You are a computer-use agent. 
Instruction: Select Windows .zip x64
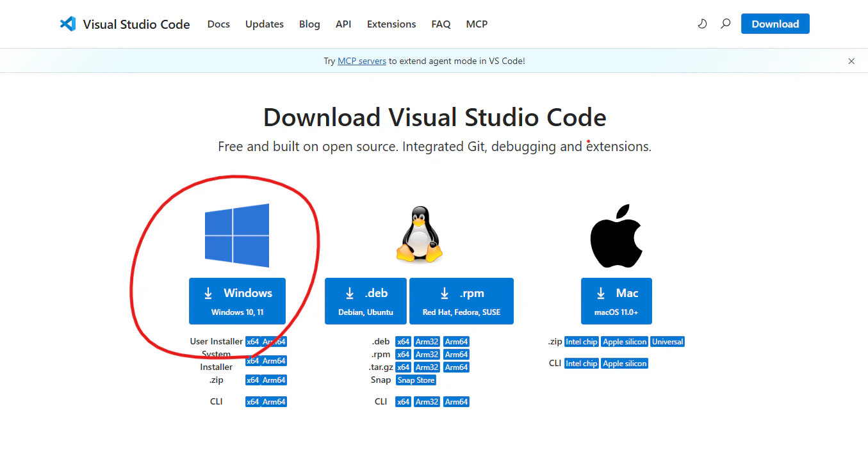(252, 380)
